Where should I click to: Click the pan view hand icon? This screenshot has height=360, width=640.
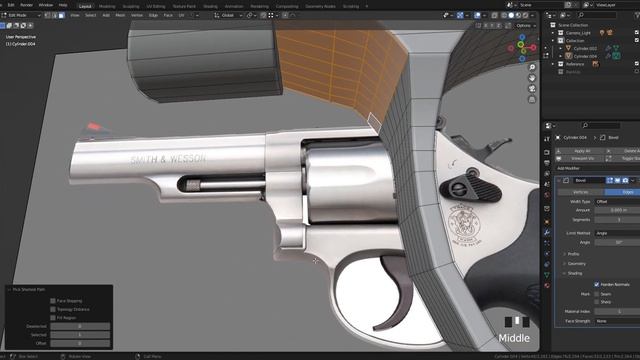pyautogui.click(x=532, y=78)
